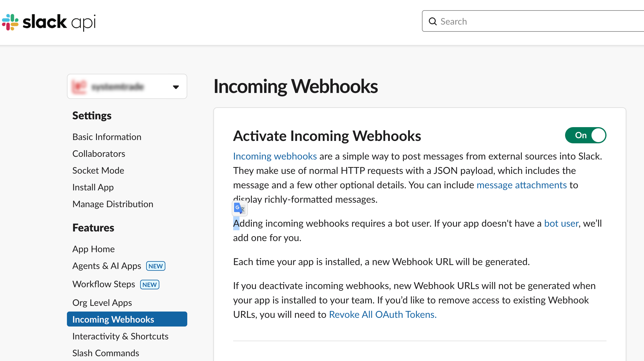Open Manage Distribution settings
This screenshot has width=644, height=361.
coord(113,204)
